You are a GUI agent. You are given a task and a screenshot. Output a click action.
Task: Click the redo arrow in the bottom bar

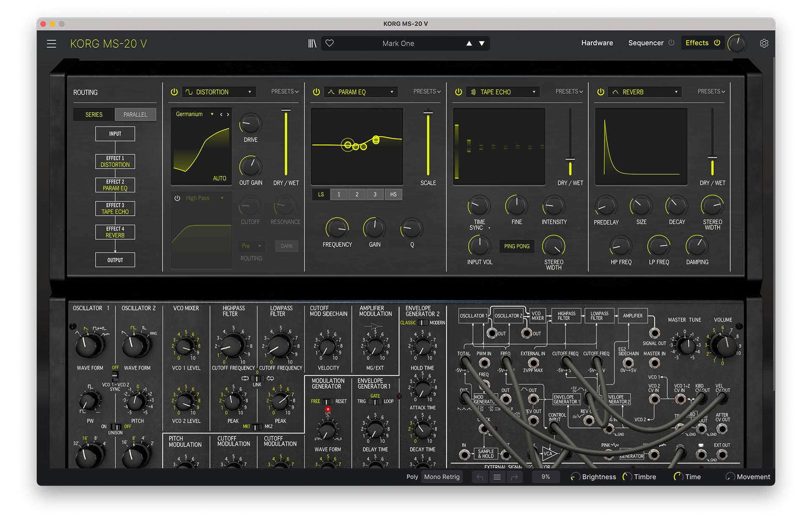[x=515, y=476]
